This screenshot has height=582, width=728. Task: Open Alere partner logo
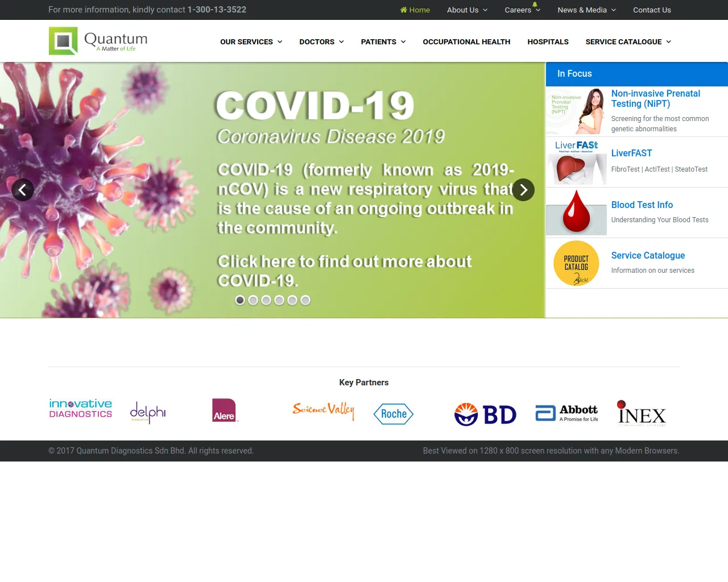coord(225,410)
